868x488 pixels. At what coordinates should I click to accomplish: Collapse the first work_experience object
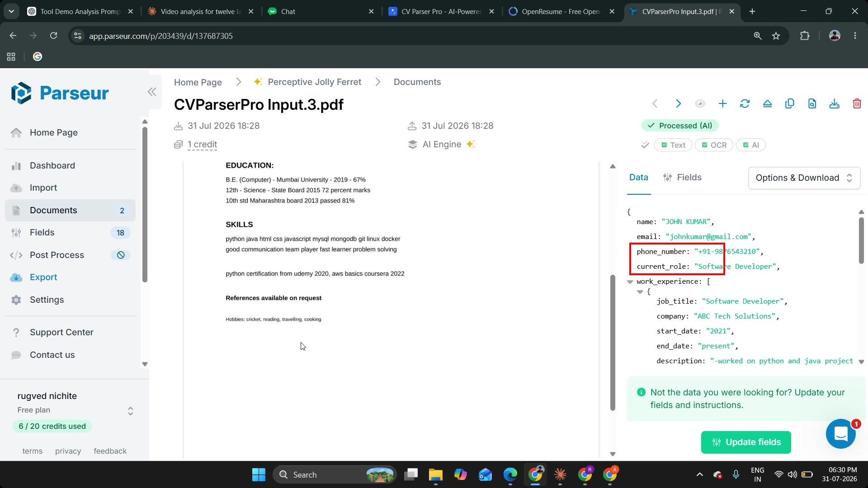coord(640,292)
